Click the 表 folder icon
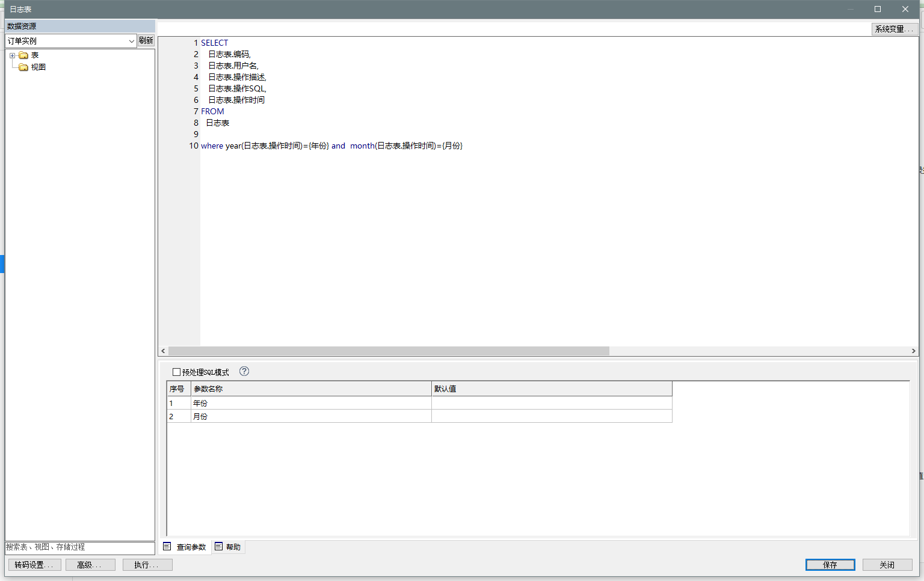 coord(23,55)
